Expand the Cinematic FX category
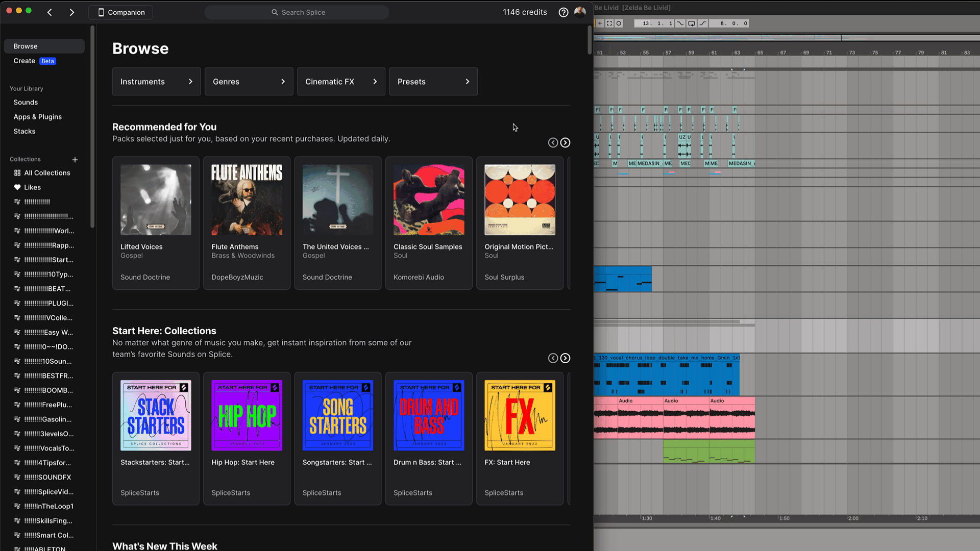This screenshot has width=980, height=551. pyautogui.click(x=341, y=82)
